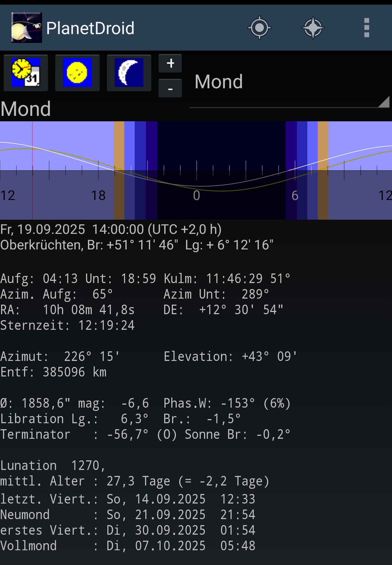This screenshot has height=565, width=392.
Task: Tap the red current-time line in chart
Action: 33,170
